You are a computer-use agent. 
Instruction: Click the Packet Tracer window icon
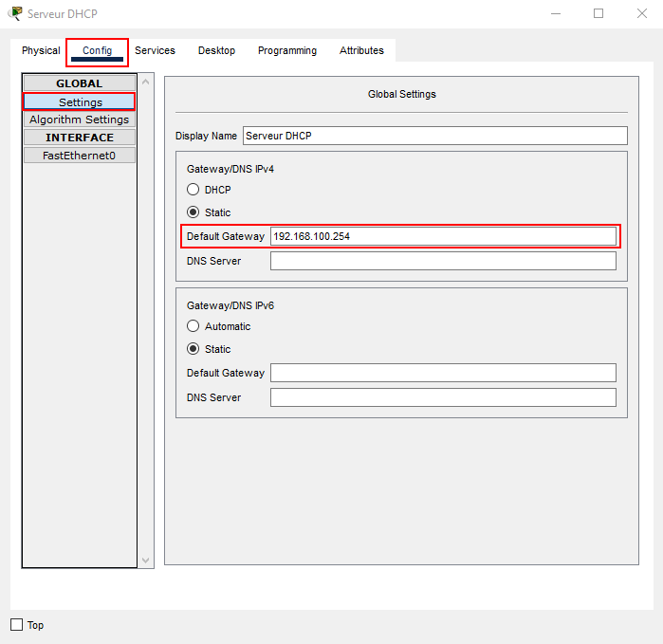click(15, 13)
